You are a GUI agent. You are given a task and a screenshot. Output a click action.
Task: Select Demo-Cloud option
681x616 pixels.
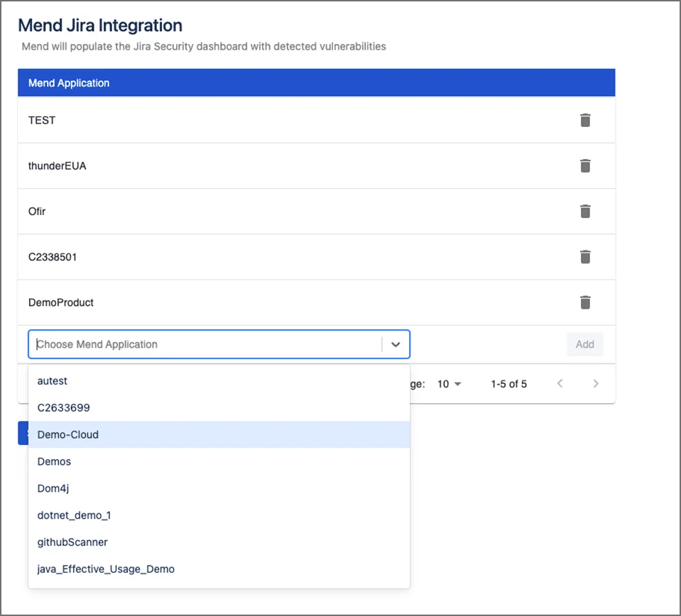pos(219,435)
